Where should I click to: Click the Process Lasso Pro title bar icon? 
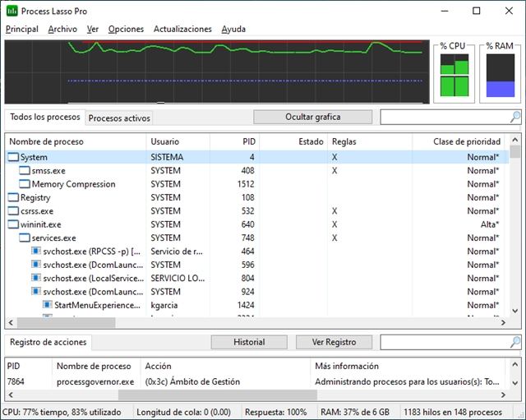click(12, 11)
